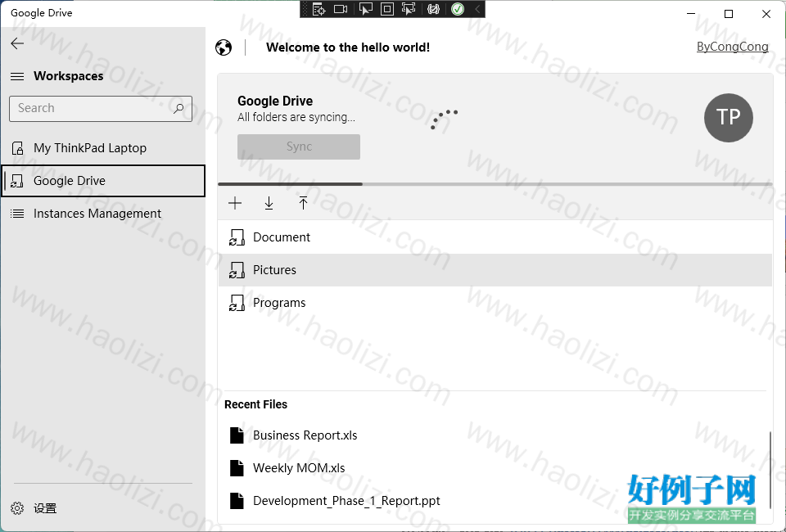The image size is (786, 532).
Task: Click the Workspaces heading
Action: coord(68,76)
